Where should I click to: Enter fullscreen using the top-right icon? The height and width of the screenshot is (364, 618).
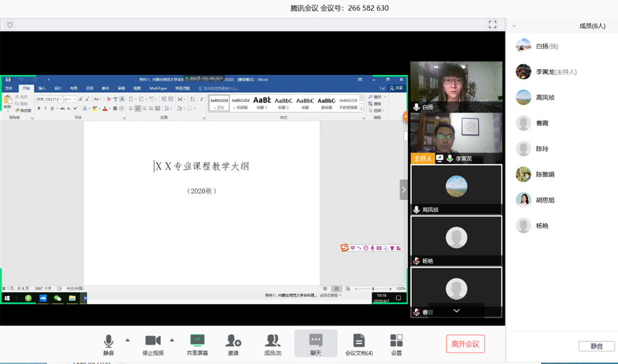click(492, 25)
